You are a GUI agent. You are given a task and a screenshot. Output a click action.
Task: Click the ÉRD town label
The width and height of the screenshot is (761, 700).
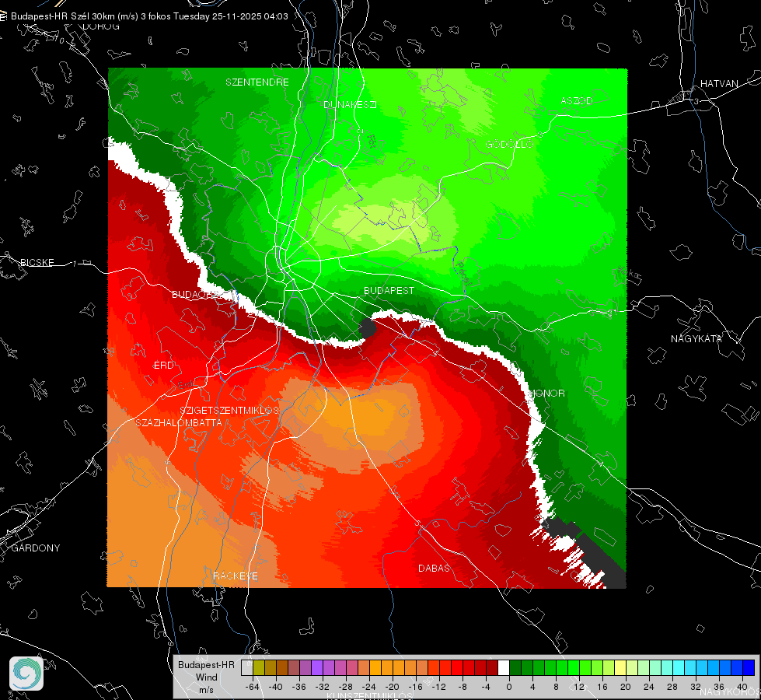pos(163,366)
